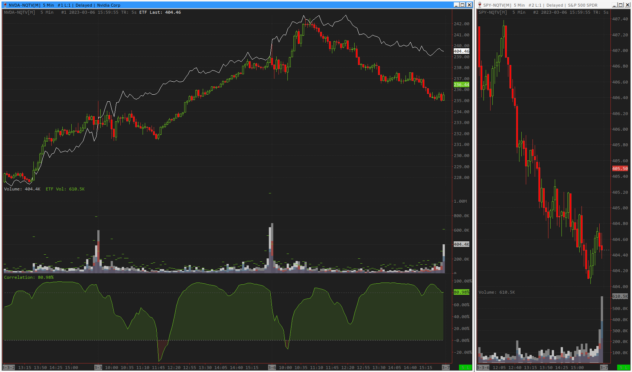Image resolution: width=632 pixels, height=372 pixels.
Task: Click the "Volume: 610.5K" label in SPY
Action: 497,292
